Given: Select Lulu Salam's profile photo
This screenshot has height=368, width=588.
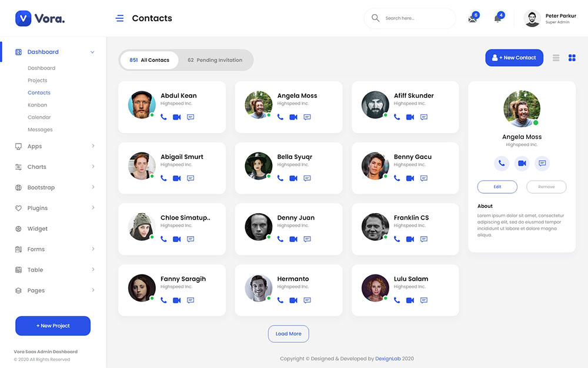Looking at the screenshot, I should pyautogui.click(x=375, y=289).
